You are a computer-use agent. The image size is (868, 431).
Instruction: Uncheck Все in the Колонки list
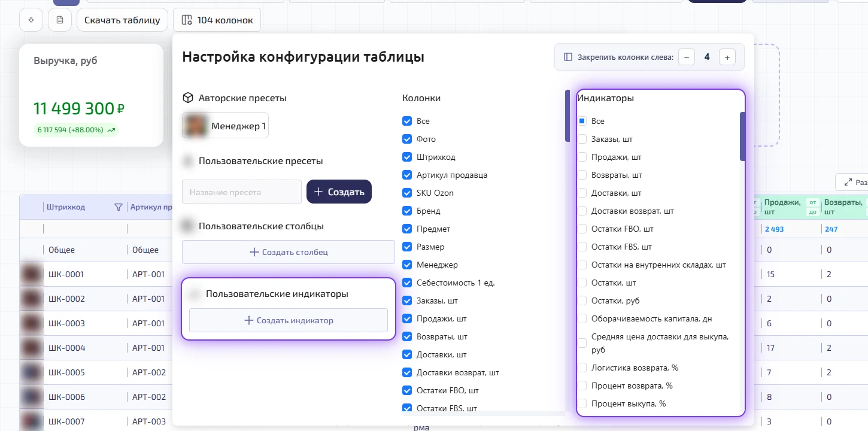click(407, 121)
